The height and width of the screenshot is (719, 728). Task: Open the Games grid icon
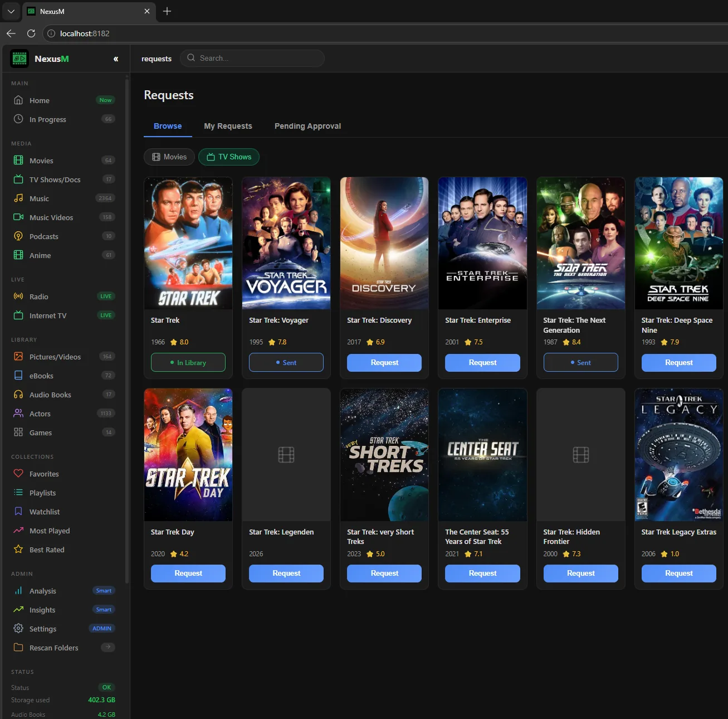click(18, 433)
